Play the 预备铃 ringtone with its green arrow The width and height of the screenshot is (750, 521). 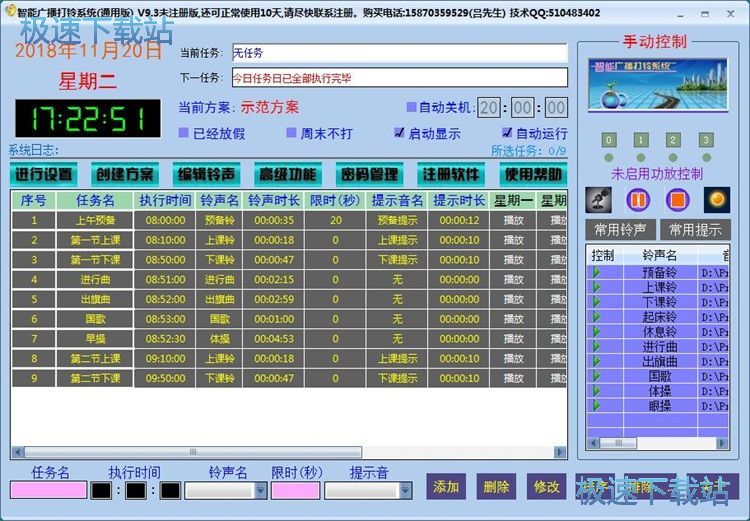pos(596,272)
